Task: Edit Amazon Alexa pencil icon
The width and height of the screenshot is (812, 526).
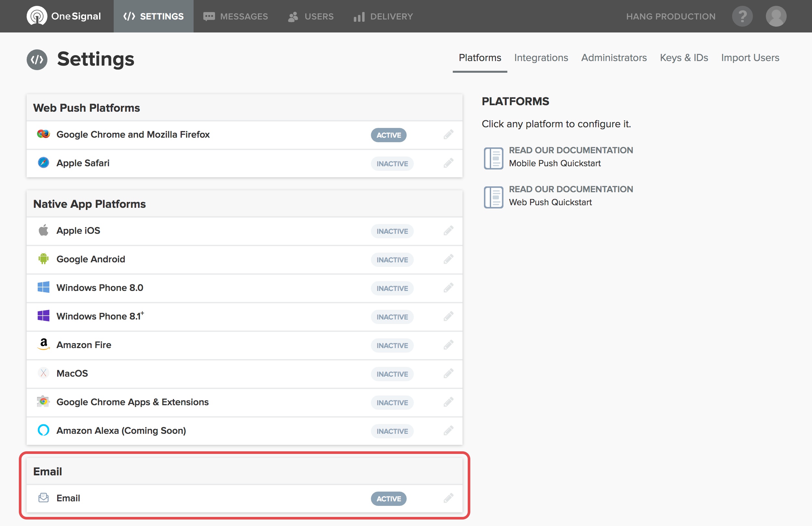Action: [x=448, y=431]
